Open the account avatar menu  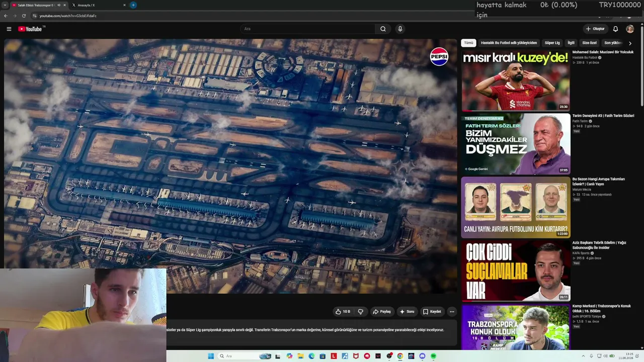click(630, 29)
